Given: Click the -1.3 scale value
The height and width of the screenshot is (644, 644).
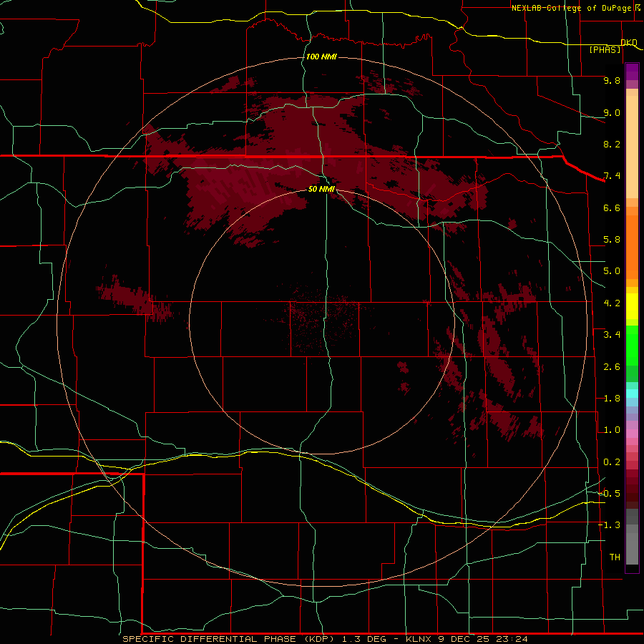Looking at the screenshot, I should click(610, 525).
